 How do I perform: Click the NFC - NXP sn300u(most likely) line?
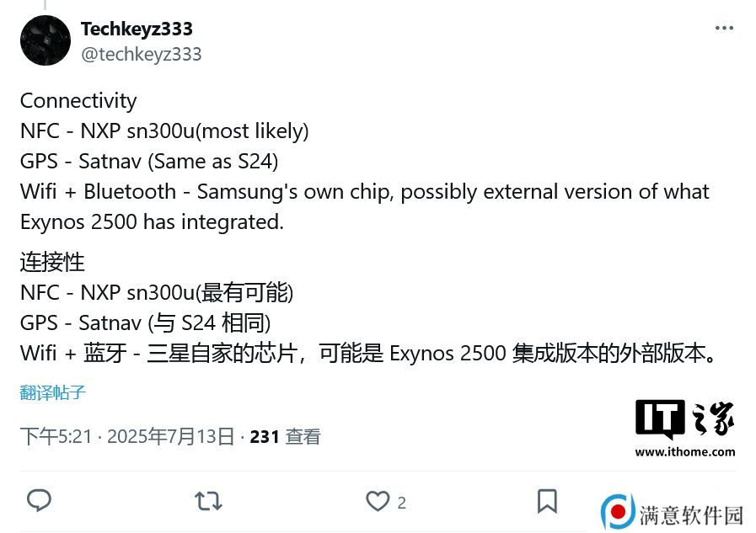click(x=164, y=131)
